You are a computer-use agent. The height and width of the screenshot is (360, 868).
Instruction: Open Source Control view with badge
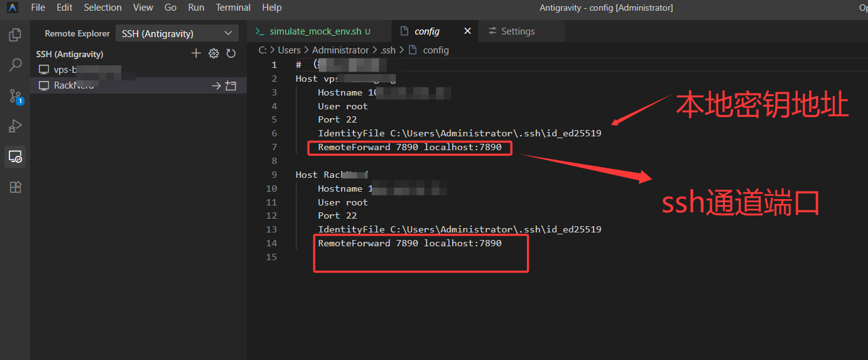point(15,96)
